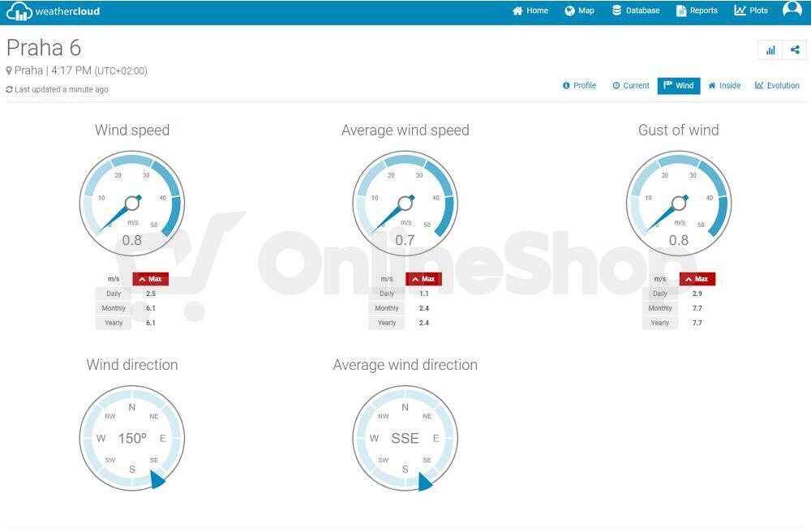Click Monthly row label under Average wind speed
This screenshot has width=811, height=532.
(387, 308)
